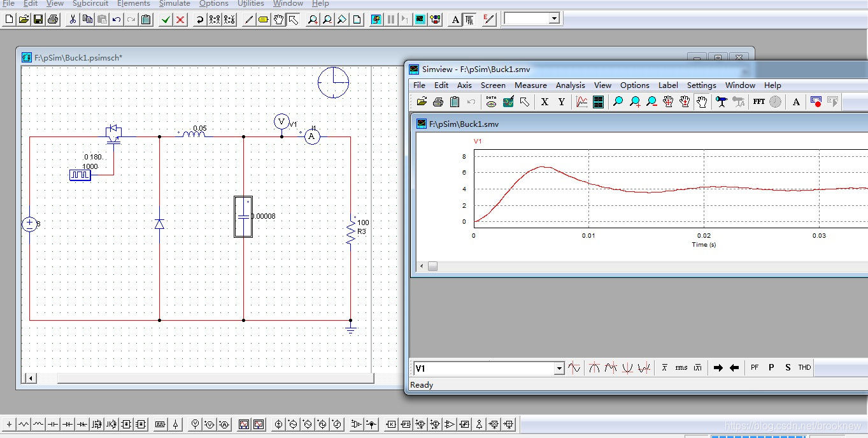
Task: Click the X axis button in Simview toolbar
Action: click(x=544, y=101)
